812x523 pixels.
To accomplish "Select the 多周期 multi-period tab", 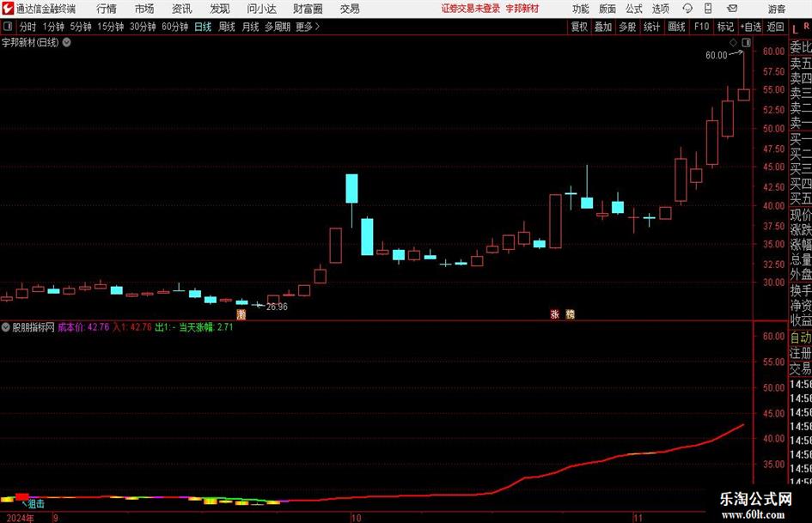I will [x=278, y=27].
